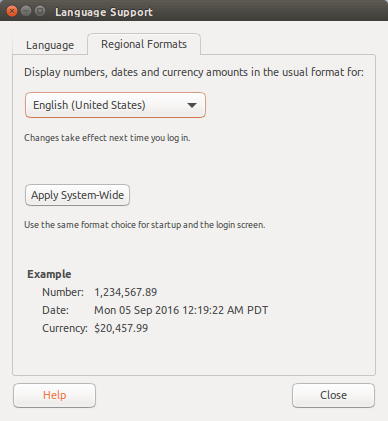The height and width of the screenshot is (421, 388).
Task: Click the Close button at bottom right
Action: 333,395
